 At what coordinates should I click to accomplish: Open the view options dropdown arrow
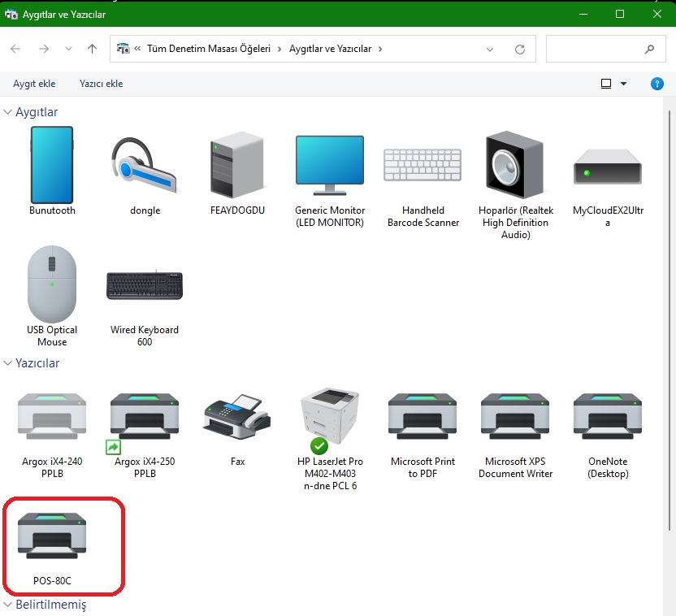624,84
